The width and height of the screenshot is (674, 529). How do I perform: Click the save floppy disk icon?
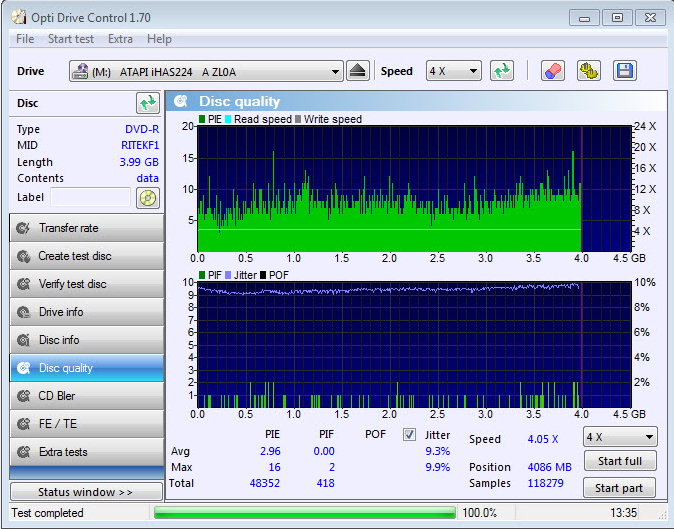[625, 71]
